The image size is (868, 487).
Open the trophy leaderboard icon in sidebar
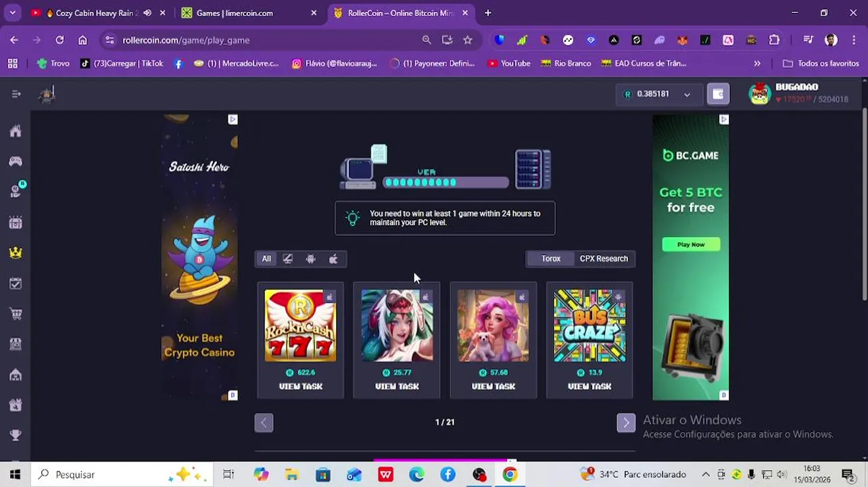tap(15, 436)
